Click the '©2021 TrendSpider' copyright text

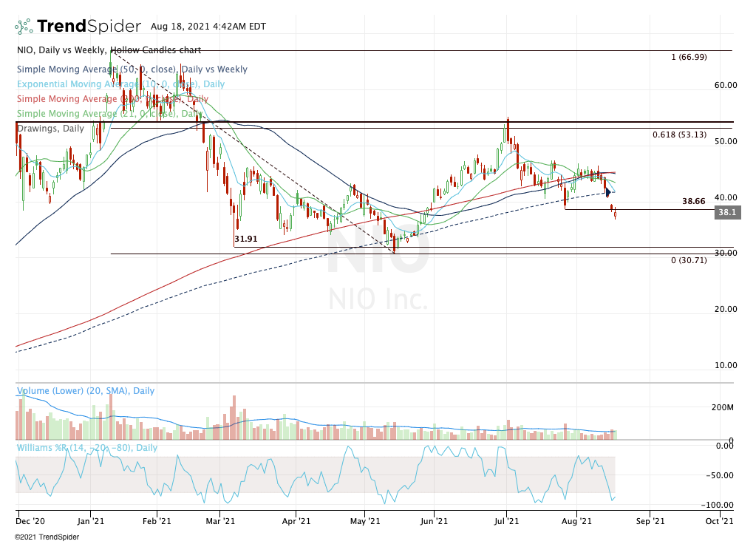pyautogui.click(x=47, y=537)
